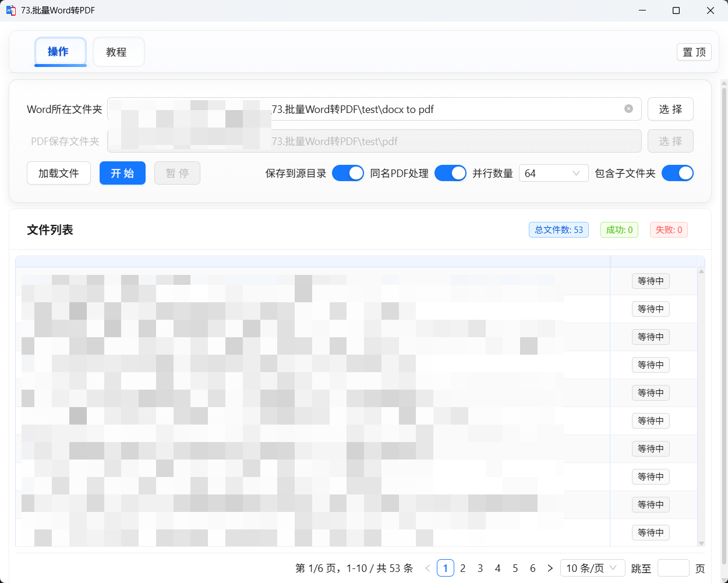Toggle 同名PDF处理 switch
The image size is (728, 583).
(x=450, y=173)
